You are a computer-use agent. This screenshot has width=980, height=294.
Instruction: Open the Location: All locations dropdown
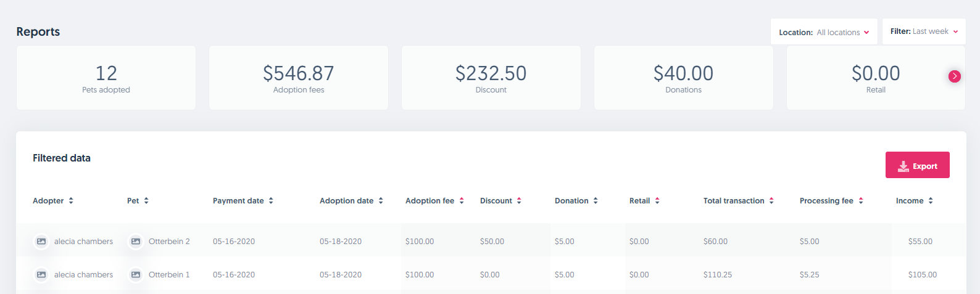point(824,32)
